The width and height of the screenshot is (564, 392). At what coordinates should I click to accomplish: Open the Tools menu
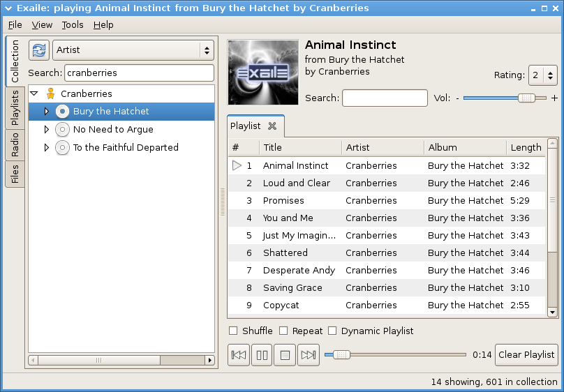coord(73,25)
